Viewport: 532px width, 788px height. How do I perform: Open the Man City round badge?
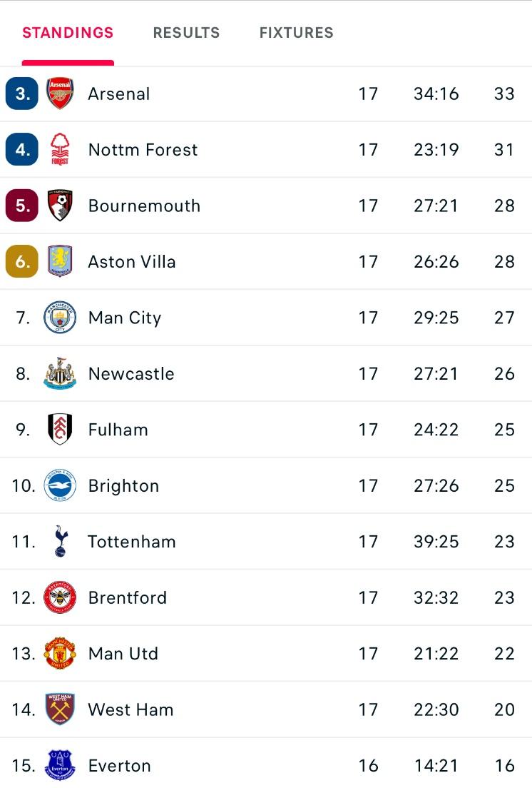click(60, 318)
